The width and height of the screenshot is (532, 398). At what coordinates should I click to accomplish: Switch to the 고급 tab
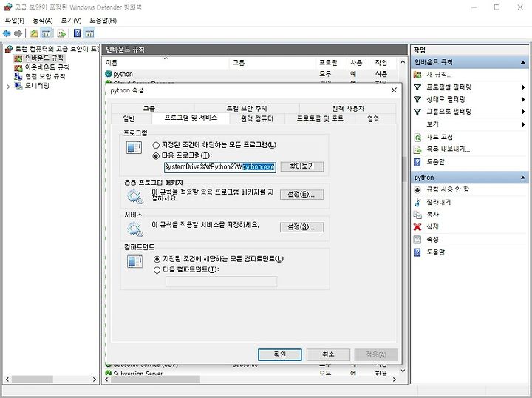[x=149, y=108]
